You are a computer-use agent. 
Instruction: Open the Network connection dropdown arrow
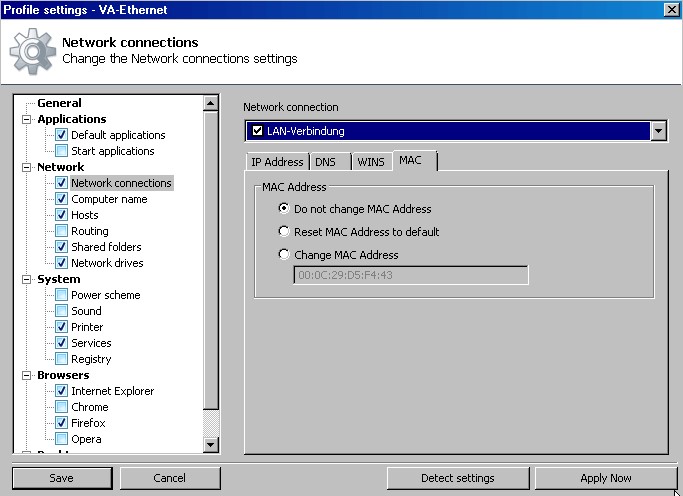(x=658, y=131)
